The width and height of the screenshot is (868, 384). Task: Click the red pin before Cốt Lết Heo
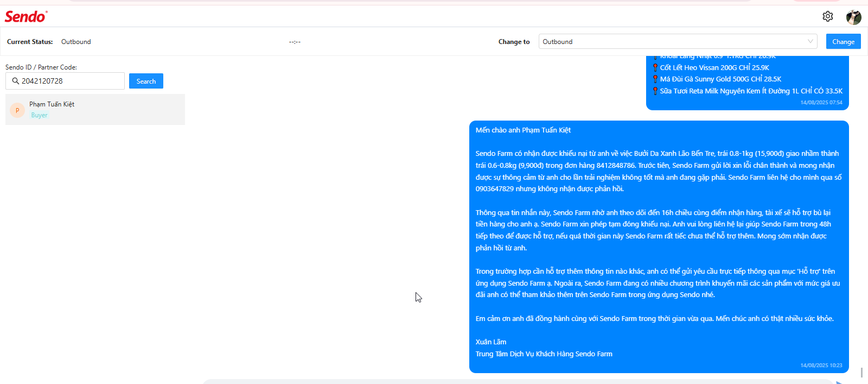click(655, 67)
